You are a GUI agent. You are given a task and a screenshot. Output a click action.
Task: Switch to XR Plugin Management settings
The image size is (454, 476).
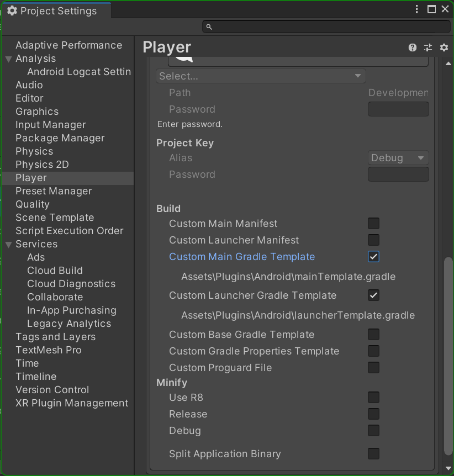coord(72,403)
